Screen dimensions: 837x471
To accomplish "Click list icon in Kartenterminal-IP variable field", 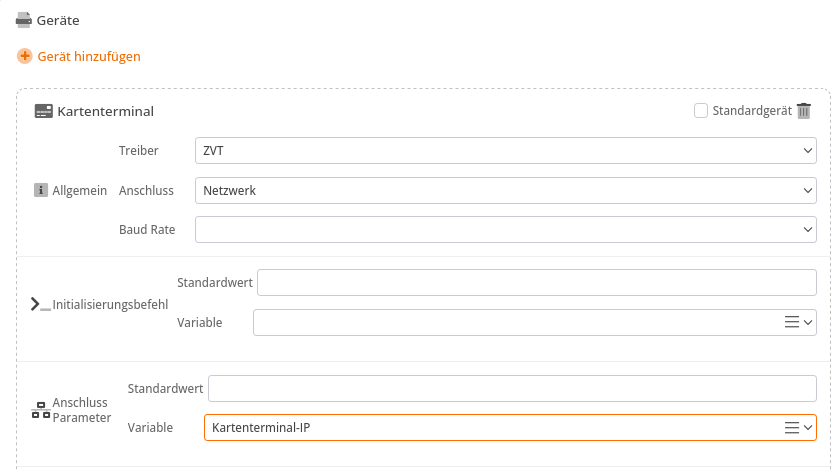I will pyautogui.click(x=792, y=427).
